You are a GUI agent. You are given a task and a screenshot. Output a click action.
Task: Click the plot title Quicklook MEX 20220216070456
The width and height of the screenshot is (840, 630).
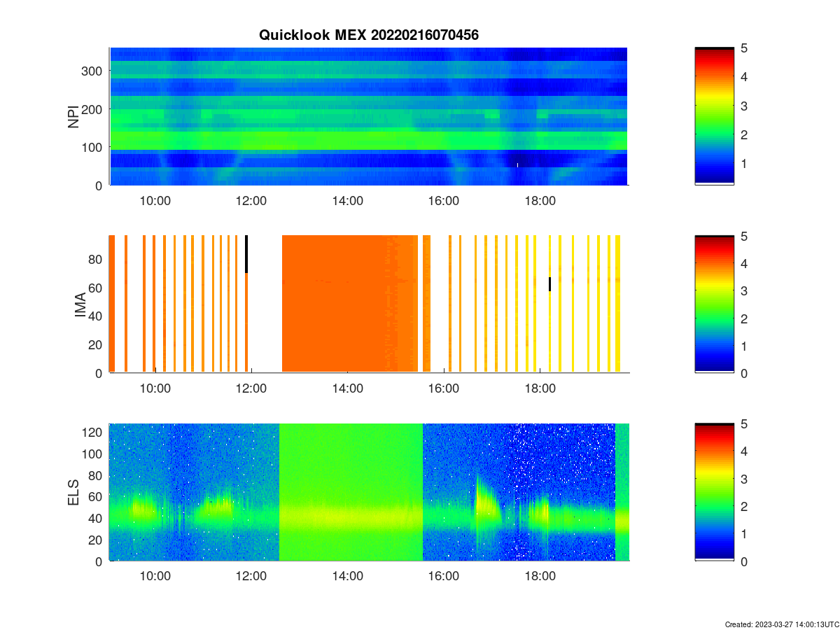pos(369,35)
